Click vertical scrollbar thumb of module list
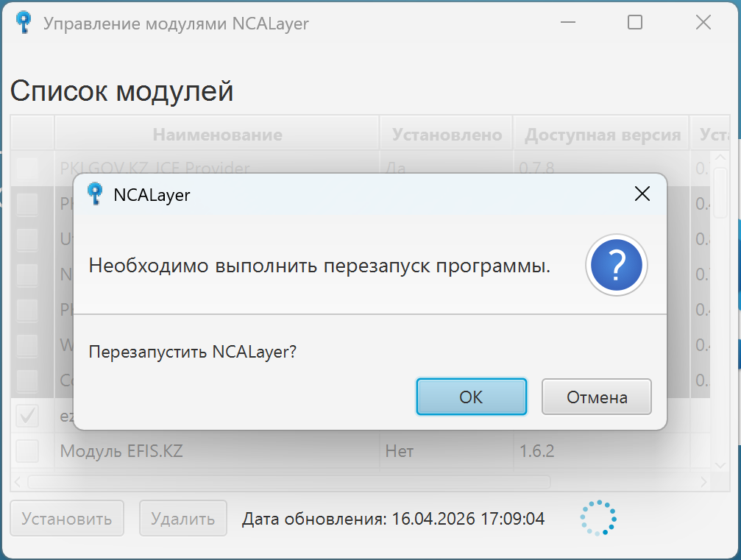The height and width of the screenshot is (560, 741). pos(720,193)
